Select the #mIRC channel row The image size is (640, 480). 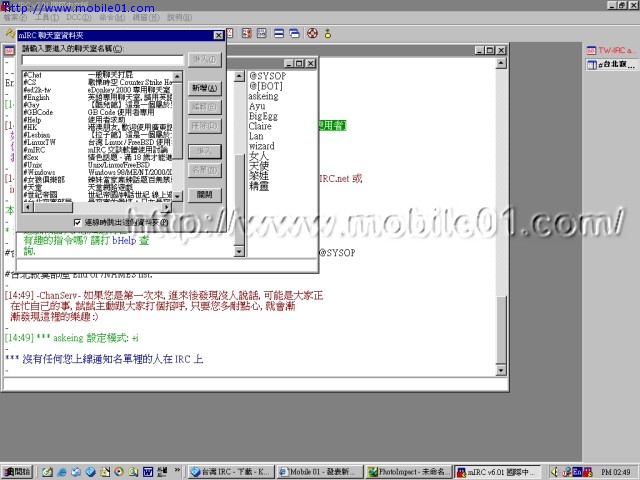(x=98, y=150)
